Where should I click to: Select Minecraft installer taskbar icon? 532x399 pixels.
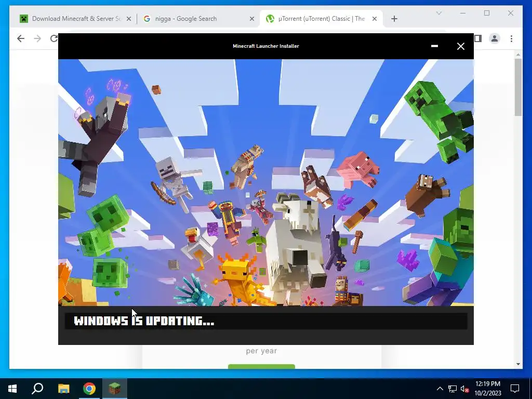click(115, 389)
